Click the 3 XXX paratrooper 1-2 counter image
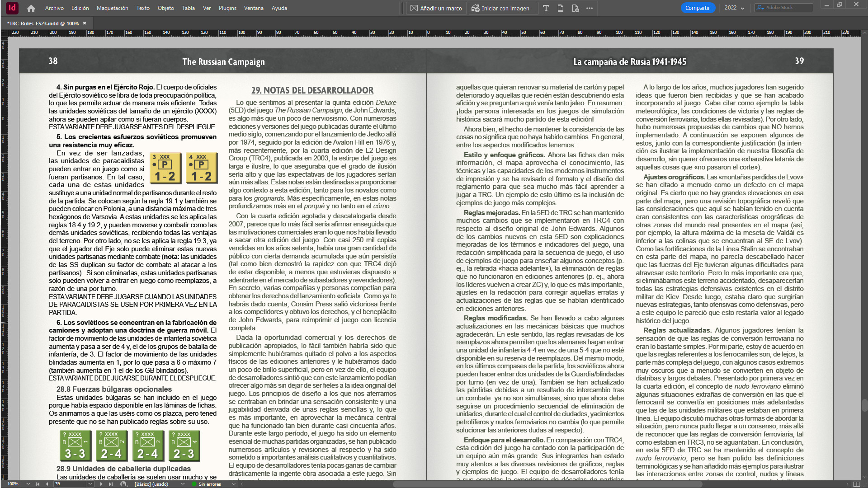 [165, 168]
